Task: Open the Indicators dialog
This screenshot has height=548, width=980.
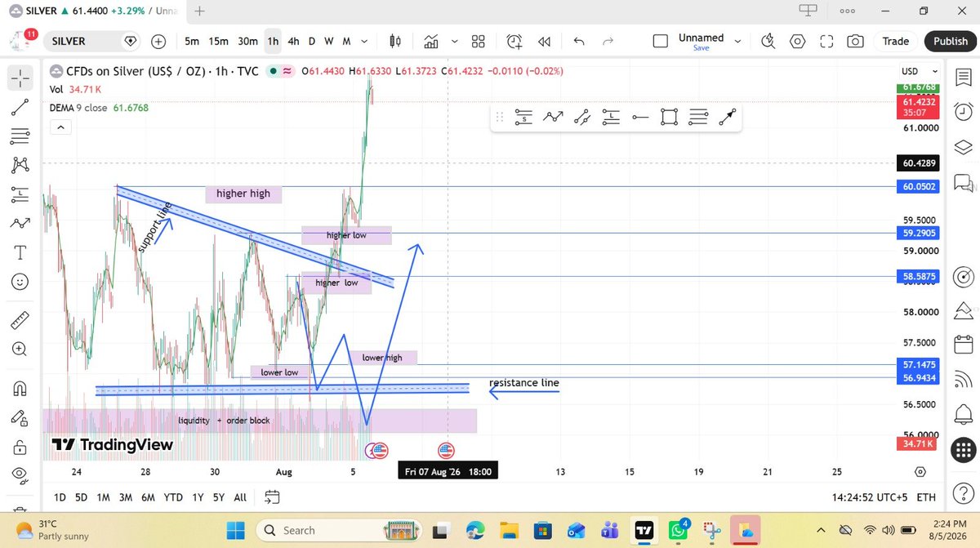Action: click(430, 41)
